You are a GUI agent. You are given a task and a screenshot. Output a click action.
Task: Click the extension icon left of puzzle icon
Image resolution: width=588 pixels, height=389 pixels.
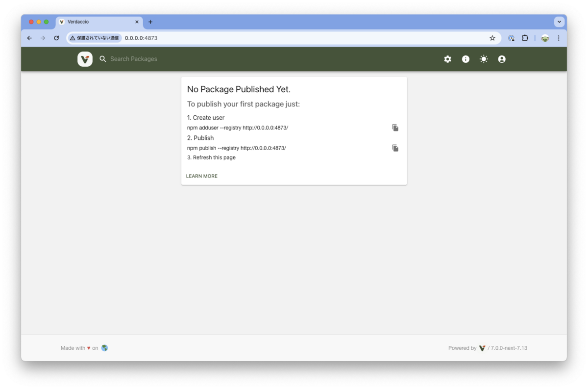[x=512, y=38]
